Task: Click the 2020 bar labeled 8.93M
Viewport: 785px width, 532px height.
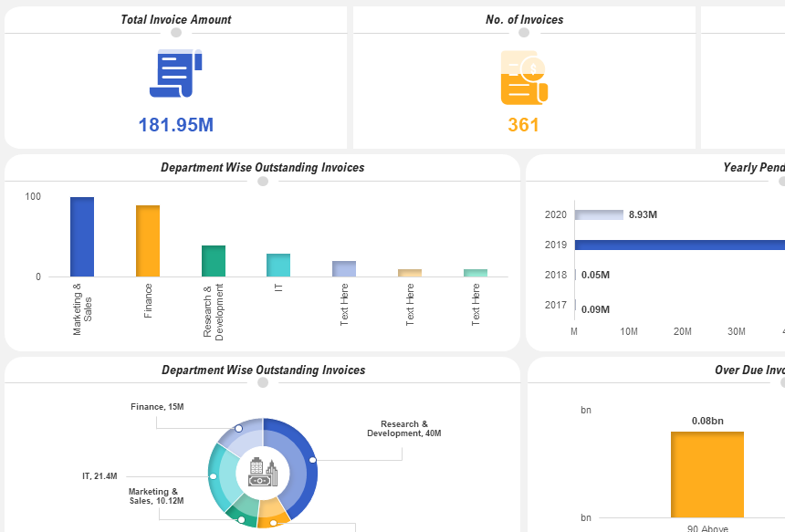Action: [600, 215]
